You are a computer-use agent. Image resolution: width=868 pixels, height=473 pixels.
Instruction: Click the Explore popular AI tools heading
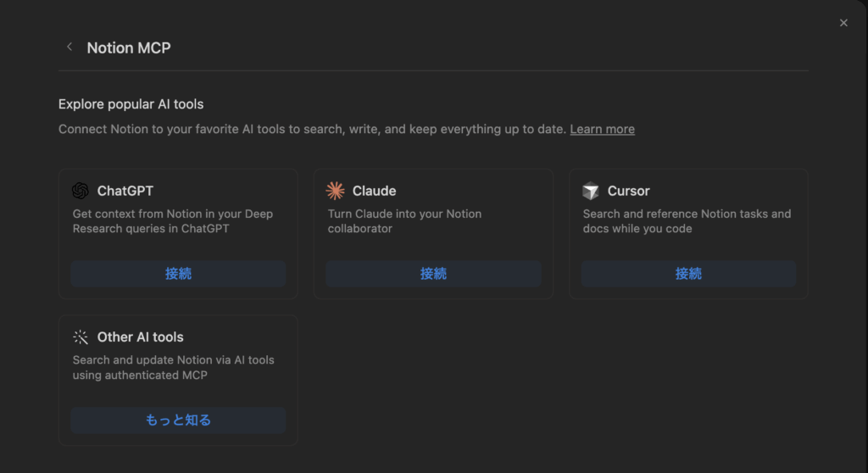point(131,104)
